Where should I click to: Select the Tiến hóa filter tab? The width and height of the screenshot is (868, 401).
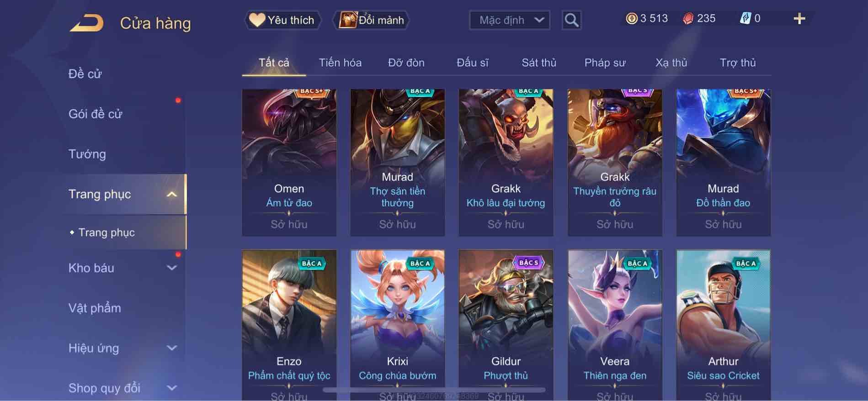[340, 63]
